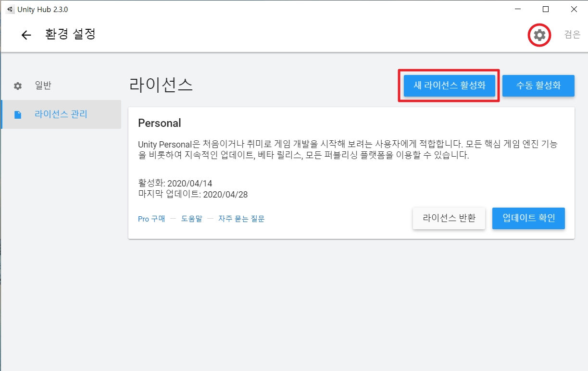This screenshot has height=371, width=588.
Task: Close the Unity Hub window
Action: [574, 9]
